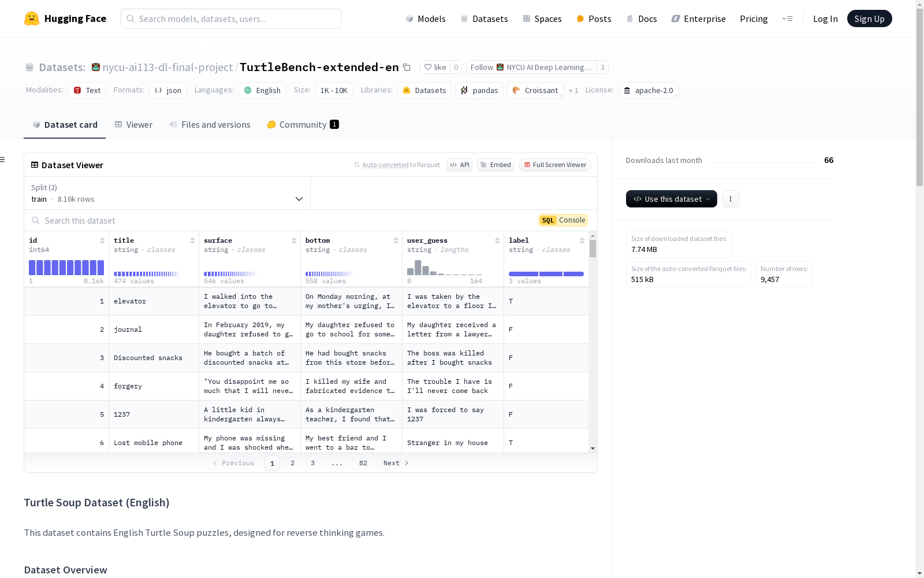Image resolution: width=924 pixels, height=578 pixels.
Task: Switch to the Dataset card tab
Action: [x=65, y=125]
